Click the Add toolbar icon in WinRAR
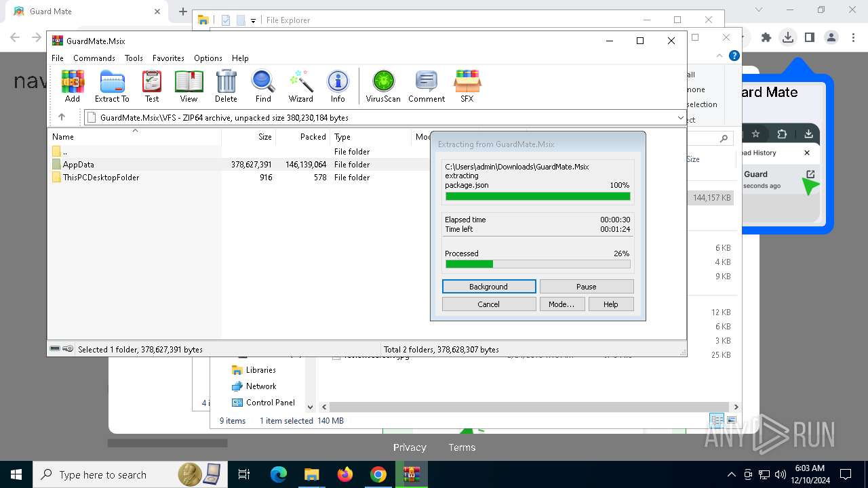Viewport: 868px width, 488px height. coord(73,86)
